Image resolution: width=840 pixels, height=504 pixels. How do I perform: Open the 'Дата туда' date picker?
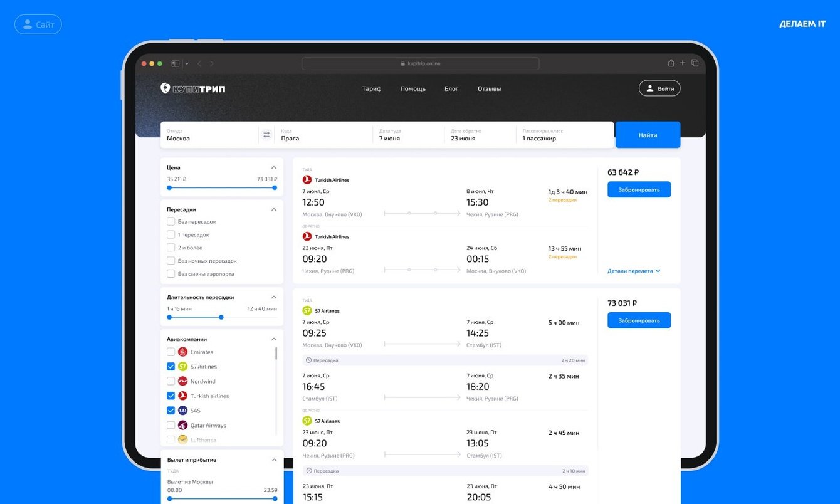(x=408, y=135)
